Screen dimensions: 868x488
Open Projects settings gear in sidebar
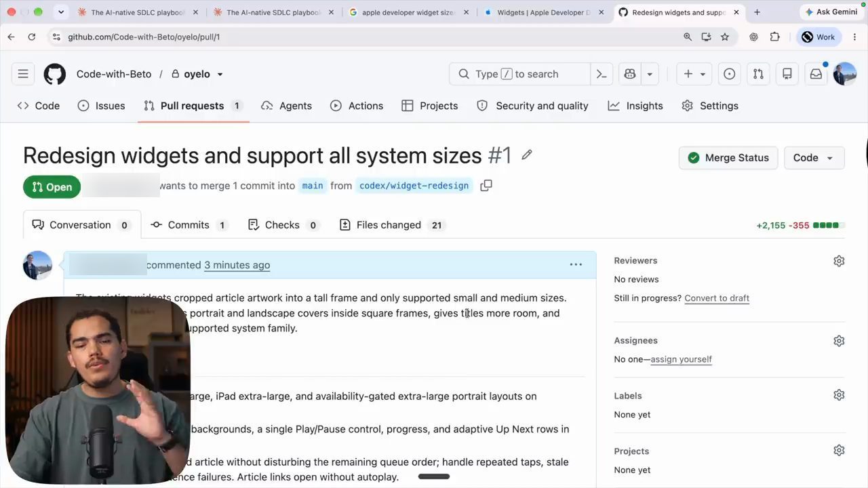point(839,451)
